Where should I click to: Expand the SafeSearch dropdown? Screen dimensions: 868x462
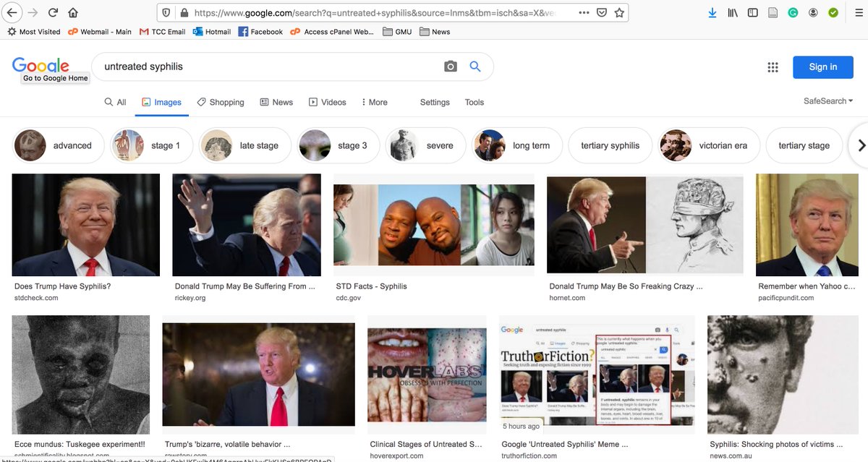tap(828, 101)
